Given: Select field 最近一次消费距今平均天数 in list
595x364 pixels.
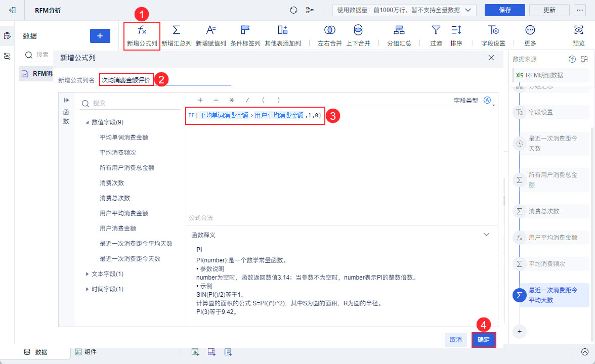Looking at the screenshot, I should 136,244.
